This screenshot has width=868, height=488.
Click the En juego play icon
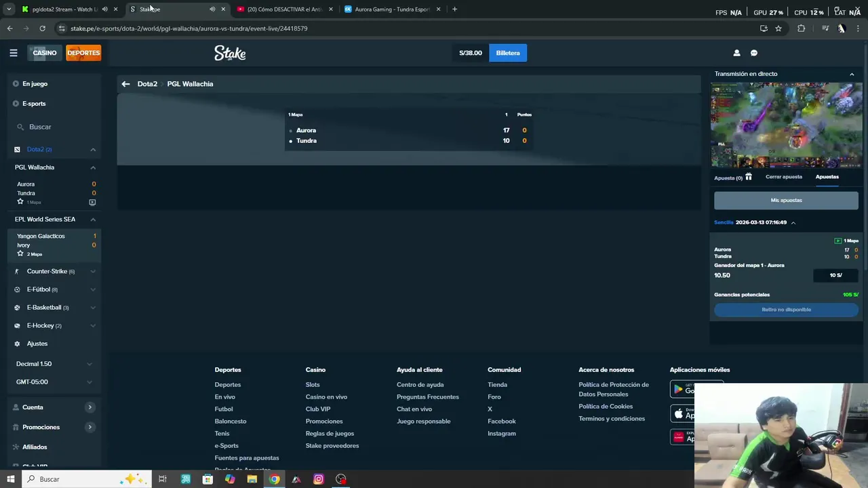(16, 84)
